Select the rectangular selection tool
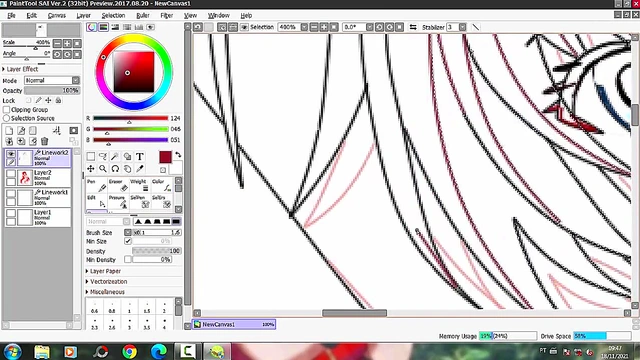This screenshot has width=640, height=360. coord(91,157)
